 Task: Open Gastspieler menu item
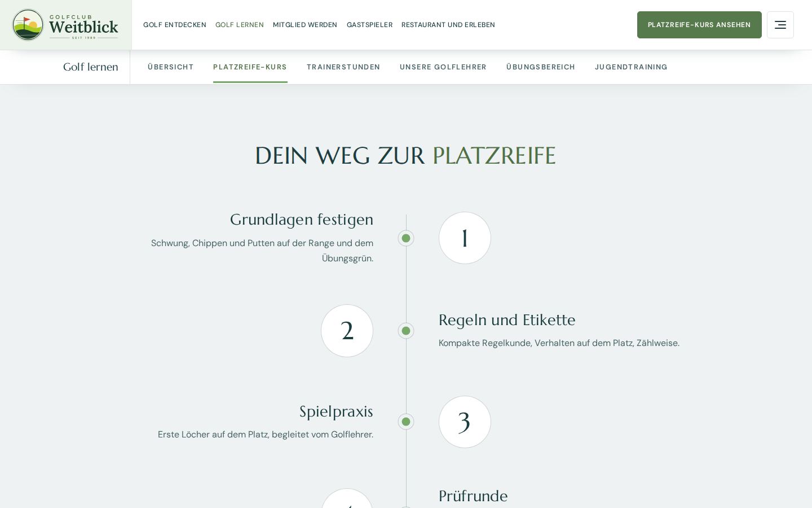pyautogui.click(x=369, y=25)
